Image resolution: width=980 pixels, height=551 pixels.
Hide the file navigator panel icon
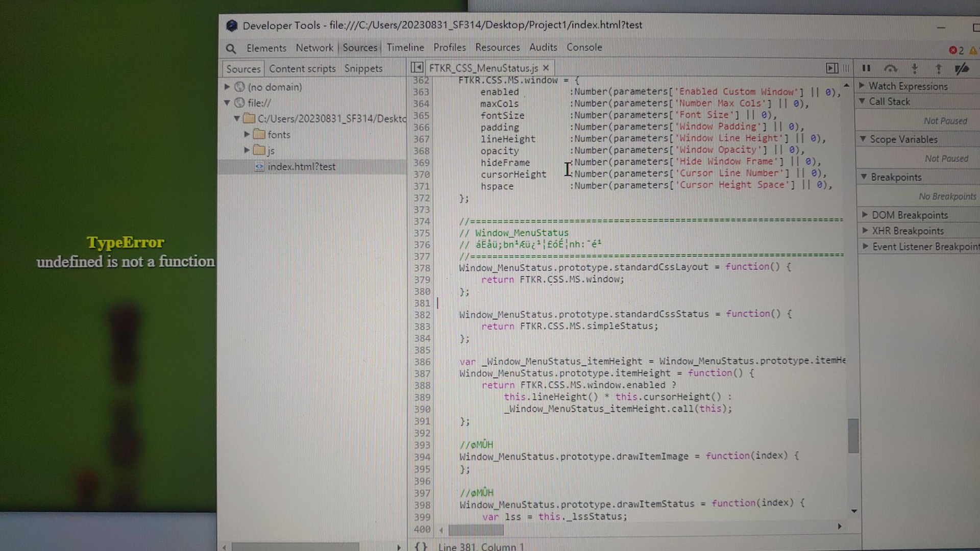click(417, 67)
